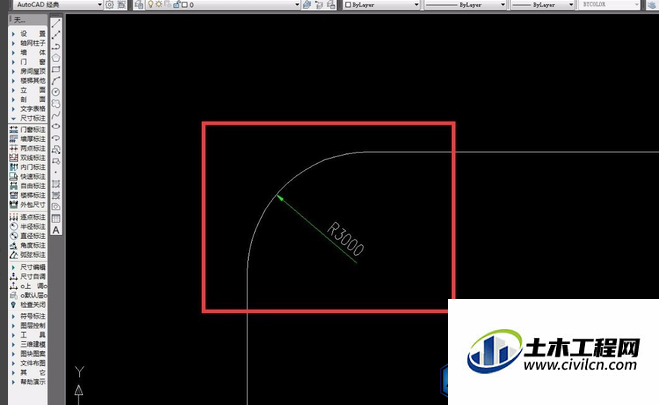Click 快速标注 quick dimension
Image resolution: width=659 pixels, height=405 pixels.
28,176
